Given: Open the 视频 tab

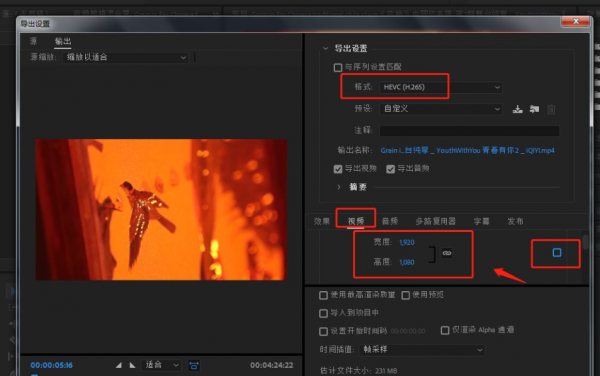Looking at the screenshot, I should (356, 221).
